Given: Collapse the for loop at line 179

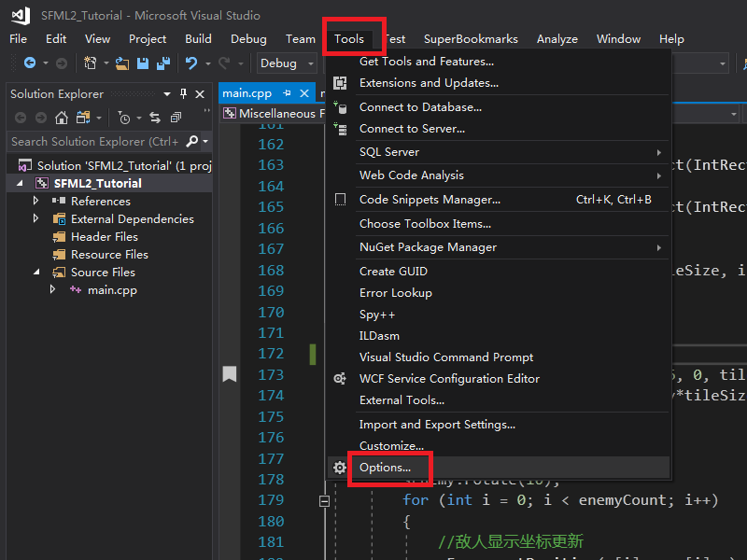Looking at the screenshot, I should pos(324,501).
